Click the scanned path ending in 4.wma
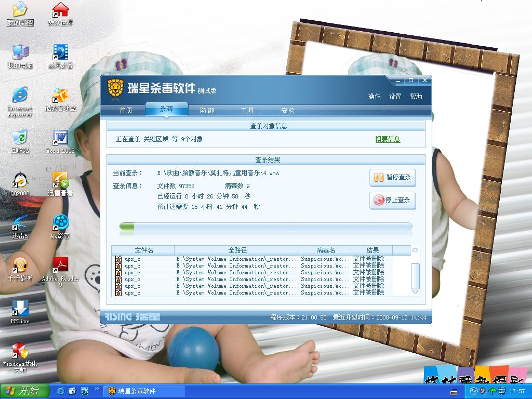 (218, 173)
